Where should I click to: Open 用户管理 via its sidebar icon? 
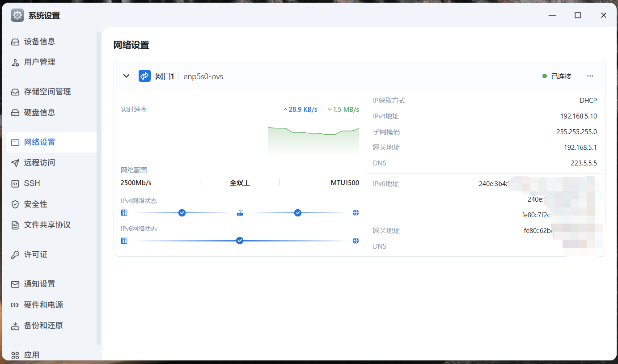tap(16, 63)
